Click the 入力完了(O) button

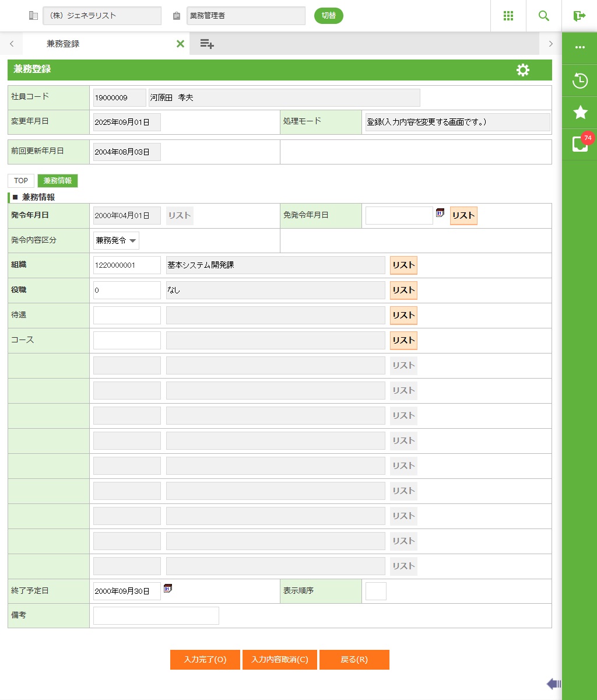pos(205,660)
